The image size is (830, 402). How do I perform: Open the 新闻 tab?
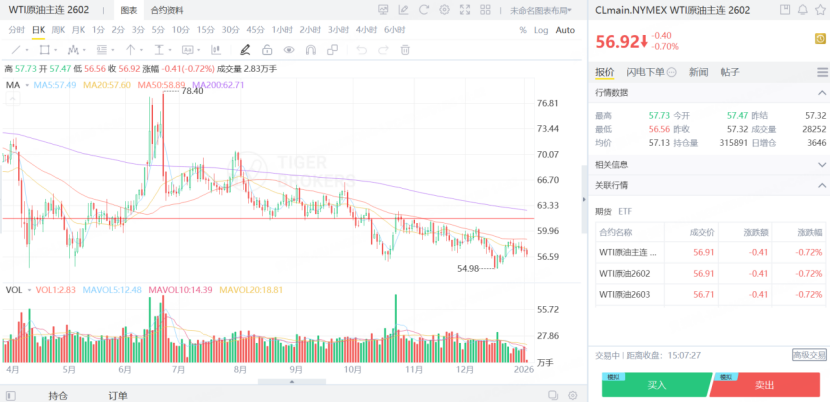click(x=698, y=72)
